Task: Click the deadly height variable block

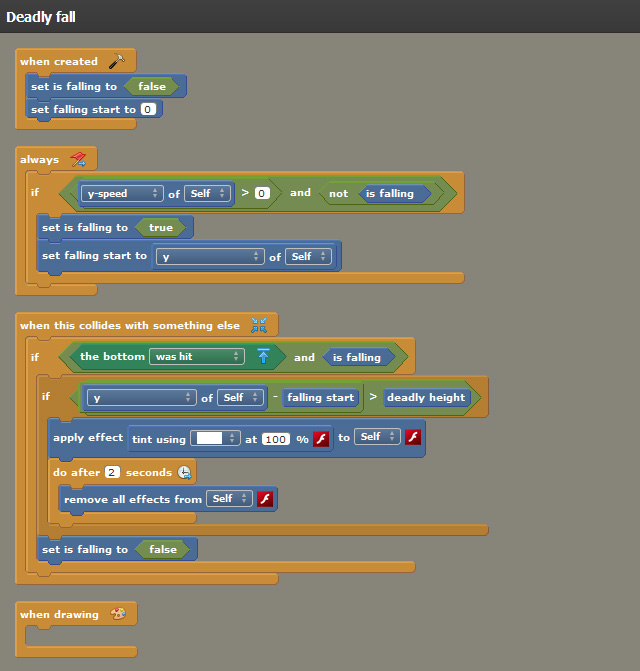Action: (426, 398)
